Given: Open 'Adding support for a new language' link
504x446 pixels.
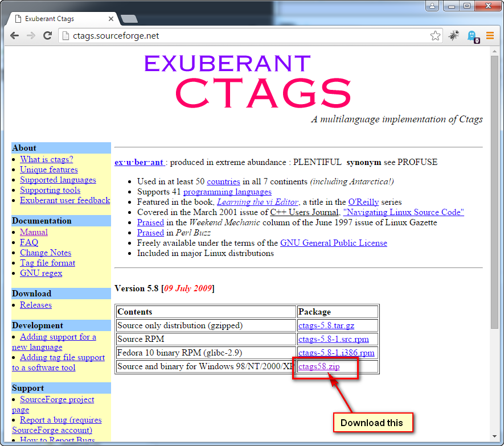Looking at the screenshot, I should pyautogui.click(x=58, y=337).
